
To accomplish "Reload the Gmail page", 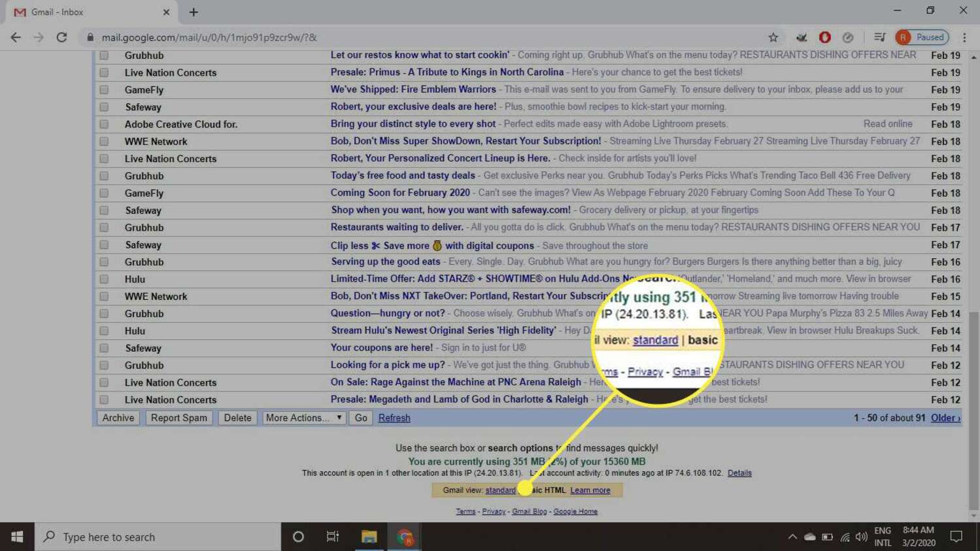I will [x=61, y=37].
